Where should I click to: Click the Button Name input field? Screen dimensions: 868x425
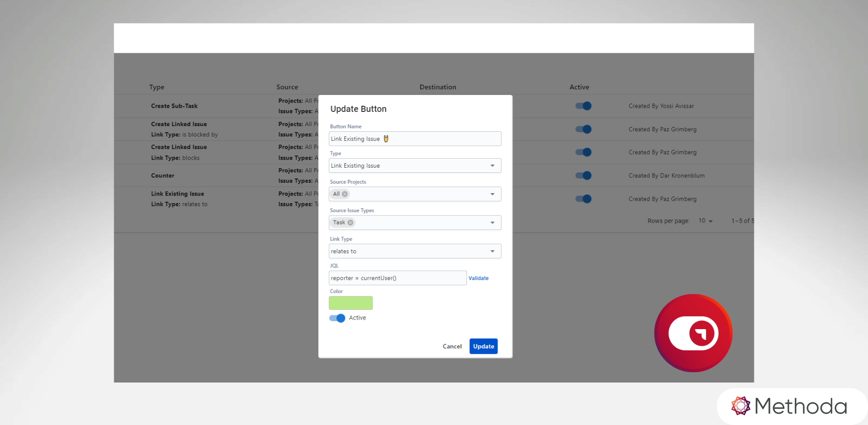415,139
